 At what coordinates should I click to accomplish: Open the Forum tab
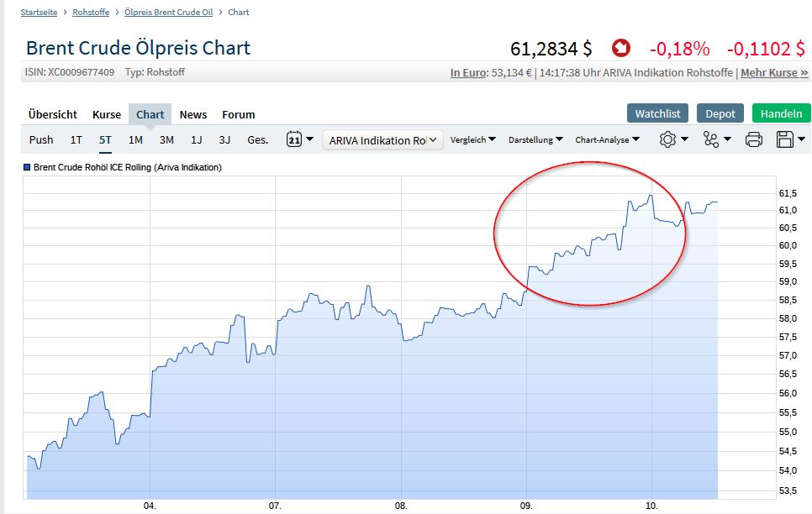click(x=238, y=114)
